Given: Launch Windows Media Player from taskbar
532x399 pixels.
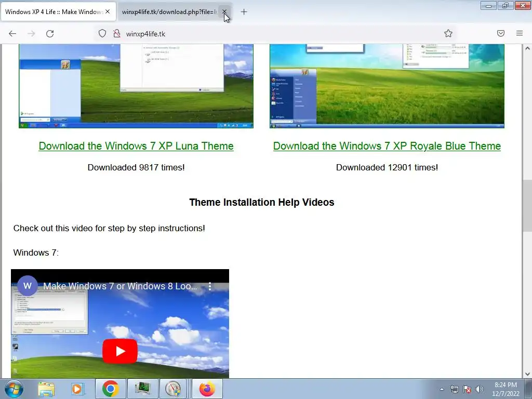Looking at the screenshot, I should 77,389.
